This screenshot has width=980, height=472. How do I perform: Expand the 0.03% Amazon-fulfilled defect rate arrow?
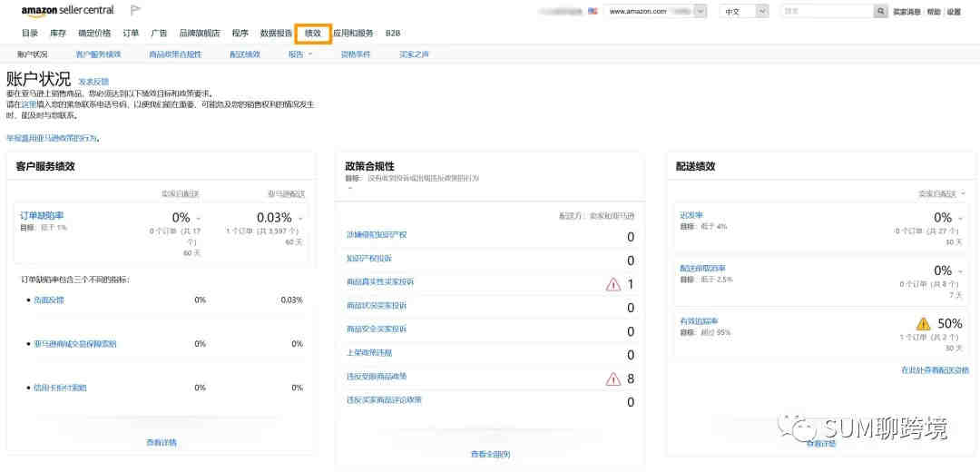(x=301, y=218)
